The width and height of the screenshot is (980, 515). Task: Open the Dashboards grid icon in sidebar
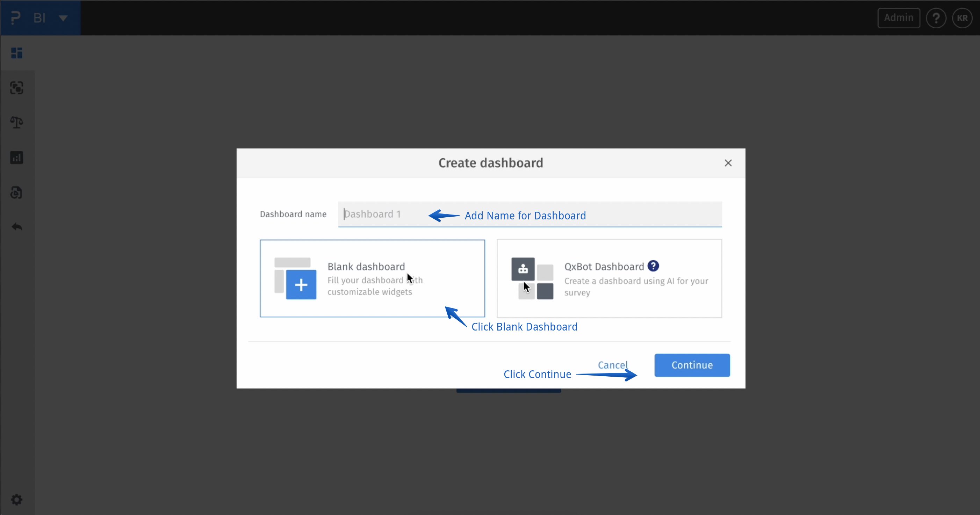pos(17,53)
